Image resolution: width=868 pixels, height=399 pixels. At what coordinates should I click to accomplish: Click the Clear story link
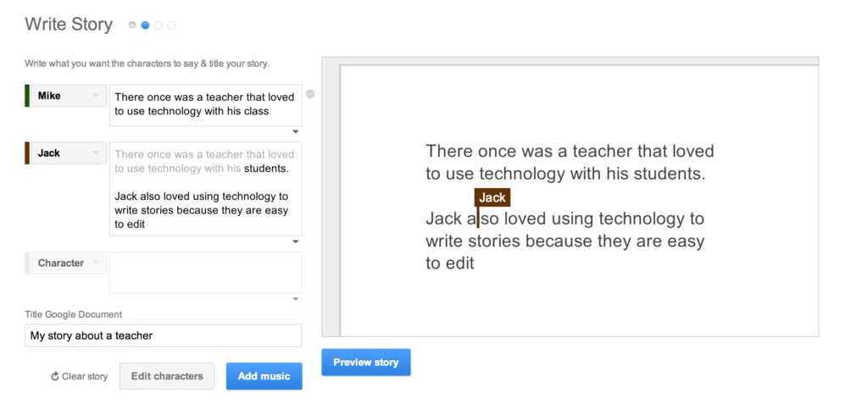pyautogui.click(x=79, y=377)
